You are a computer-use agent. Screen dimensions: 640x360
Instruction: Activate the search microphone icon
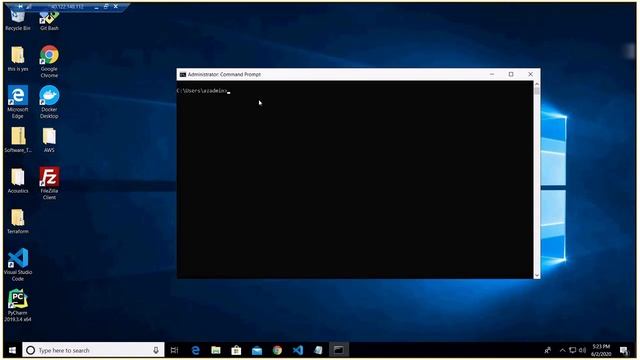[x=156, y=350]
